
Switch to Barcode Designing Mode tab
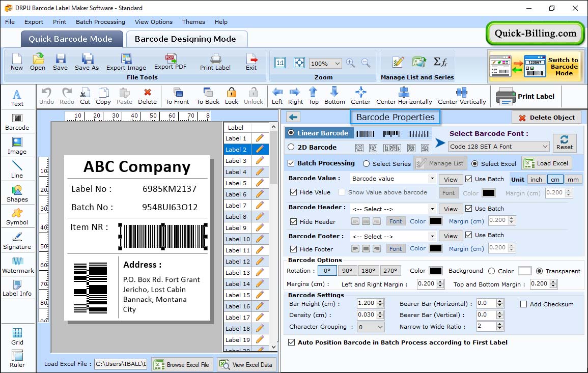(x=186, y=39)
